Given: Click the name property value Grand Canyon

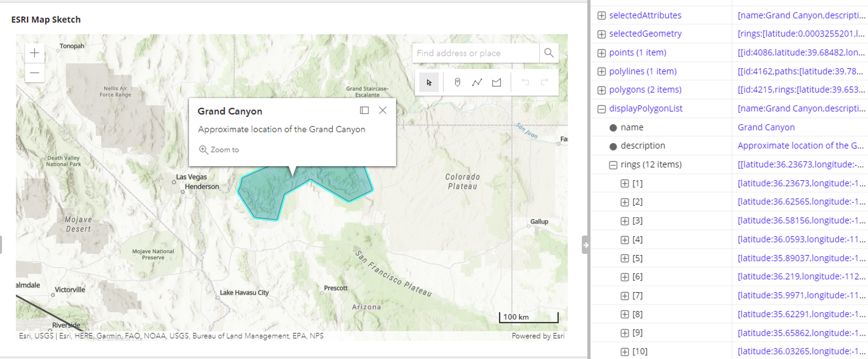Looking at the screenshot, I should pyautogui.click(x=766, y=127).
